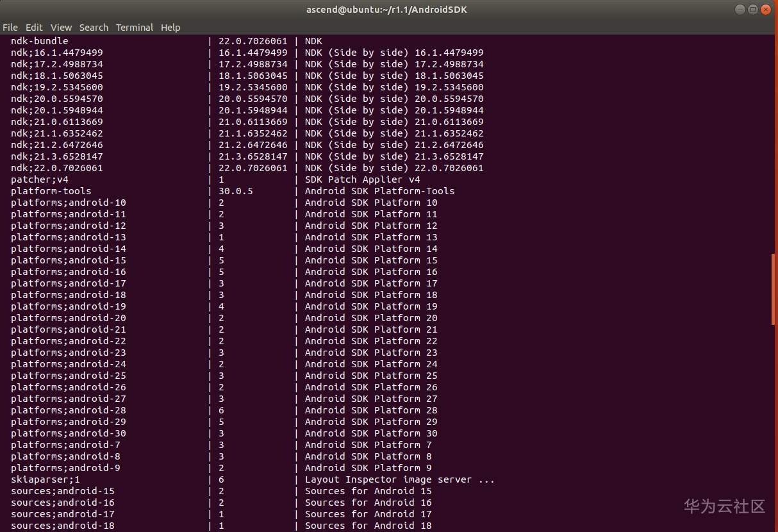This screenshot has height=532, width=778.
Task: Click 'Sources for Android 15' description
Action: [368, 491]
